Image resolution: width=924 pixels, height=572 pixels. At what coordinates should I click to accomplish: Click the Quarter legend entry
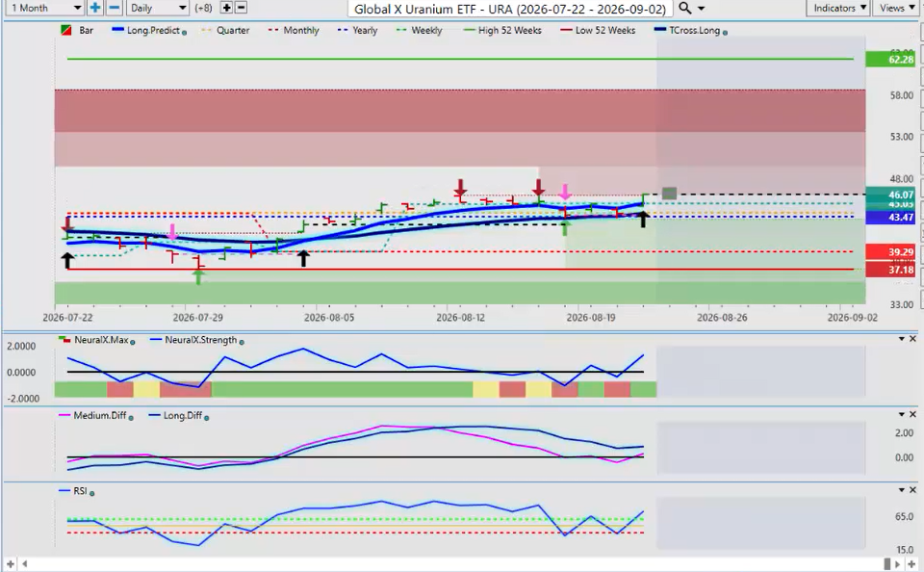coord(225,30)
